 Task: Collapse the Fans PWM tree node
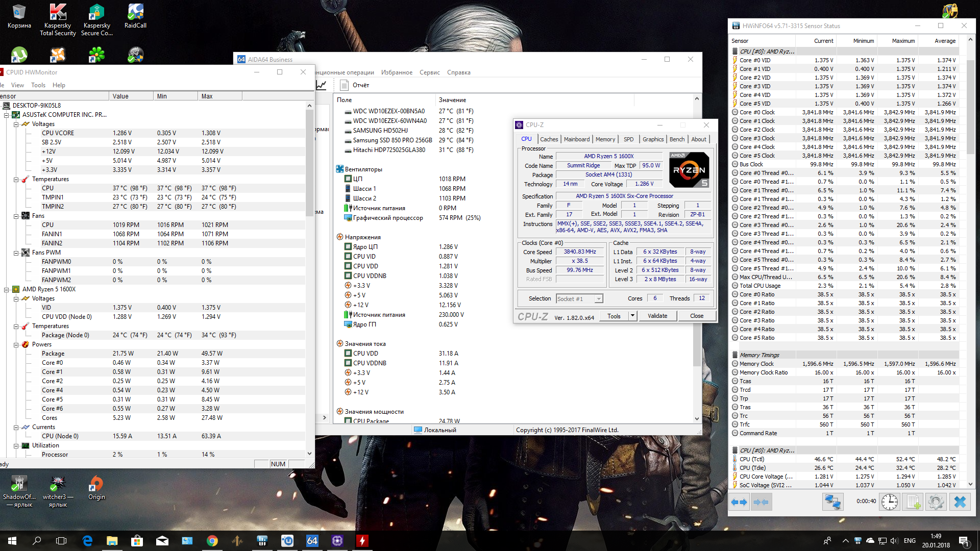click(16, 253)
